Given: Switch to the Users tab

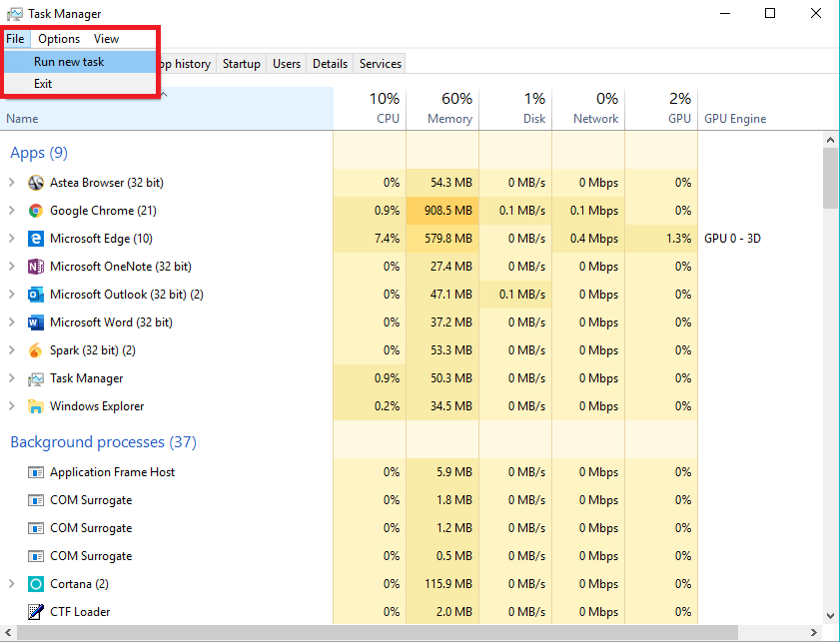Looking at the screenshot, I should [287, 64].
